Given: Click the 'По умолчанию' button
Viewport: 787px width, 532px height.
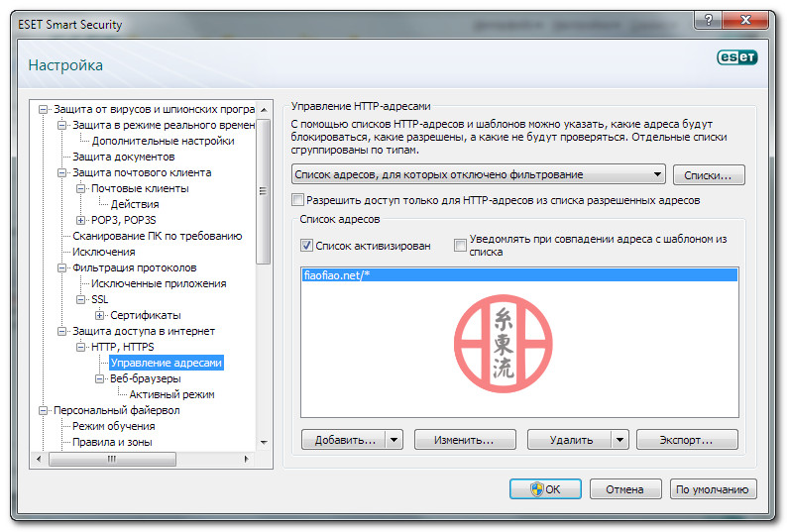Looking at the screenshot, I should (713, 488).
